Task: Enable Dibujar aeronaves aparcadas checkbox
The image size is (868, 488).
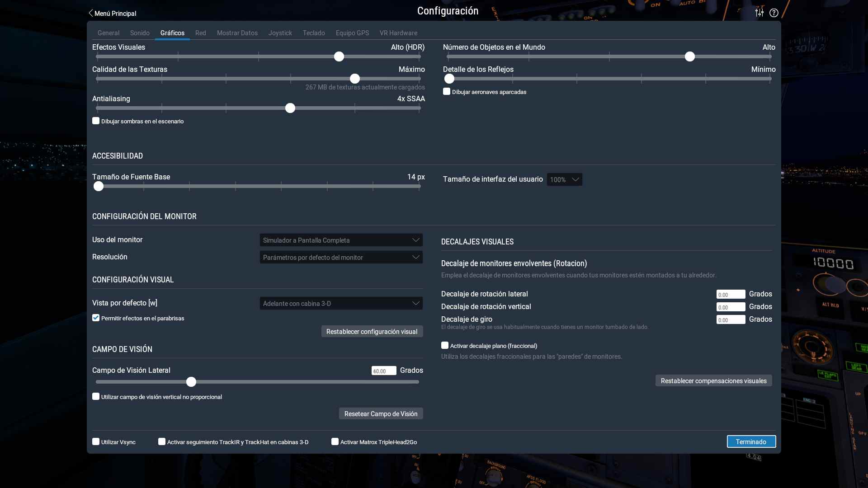Action: [447, 91]
